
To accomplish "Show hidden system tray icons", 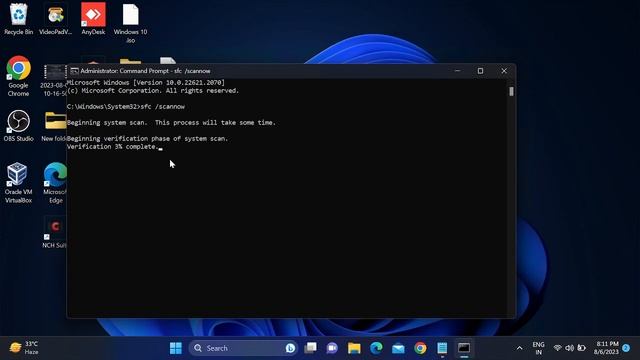I will 519,348.
